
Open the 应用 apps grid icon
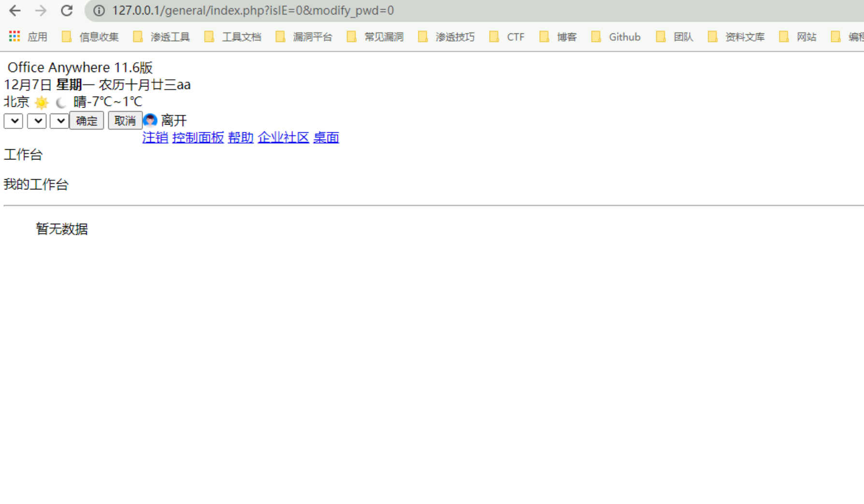14,37
